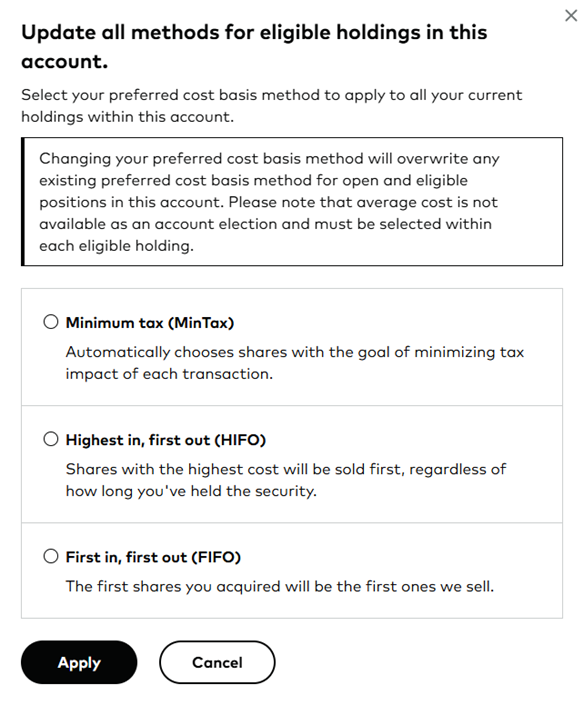
Task: Apply the selected cost basis method
Action: pos(79,662)
